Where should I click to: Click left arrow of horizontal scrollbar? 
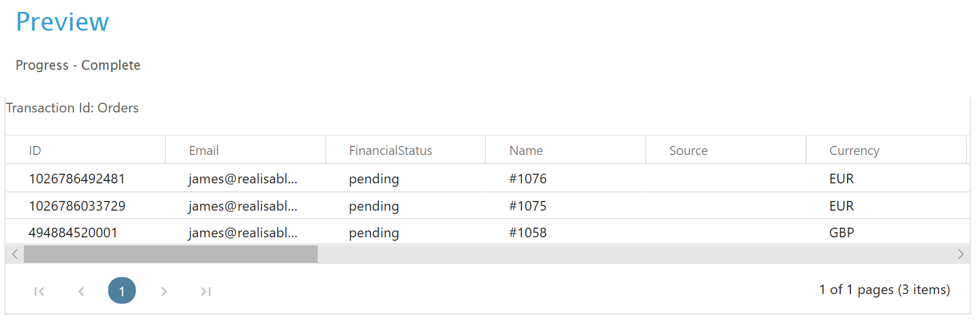15,254
